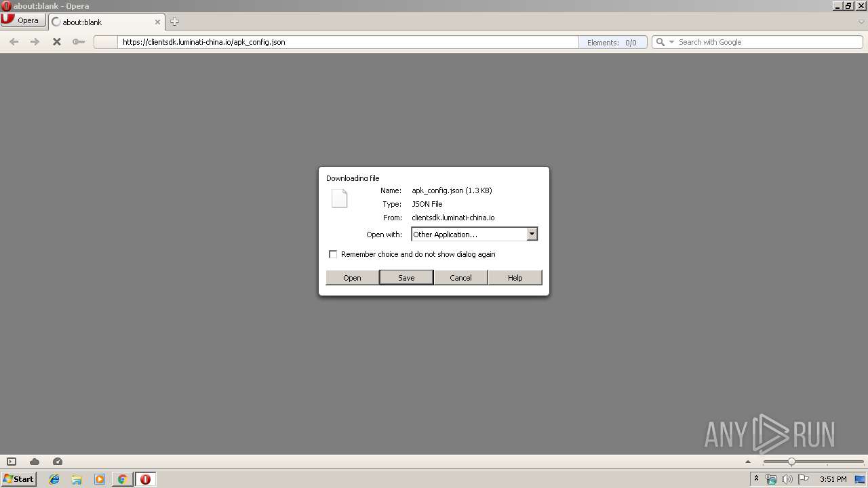Focus the Search with Google field
This screenshot has height=488, width=868.
point(769,42)
